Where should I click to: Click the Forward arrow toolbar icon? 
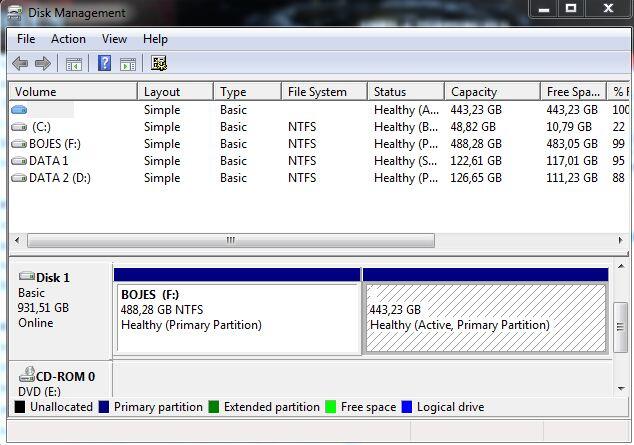pos(42,64)
